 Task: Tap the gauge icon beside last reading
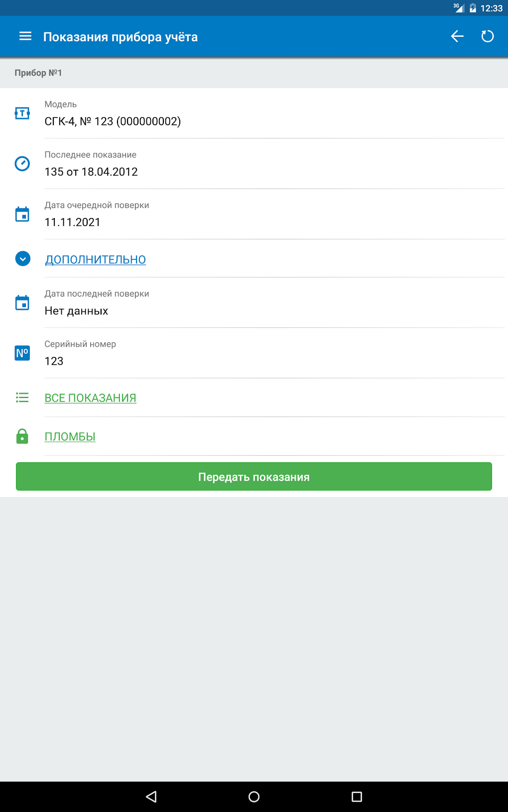tap(22, 164)
